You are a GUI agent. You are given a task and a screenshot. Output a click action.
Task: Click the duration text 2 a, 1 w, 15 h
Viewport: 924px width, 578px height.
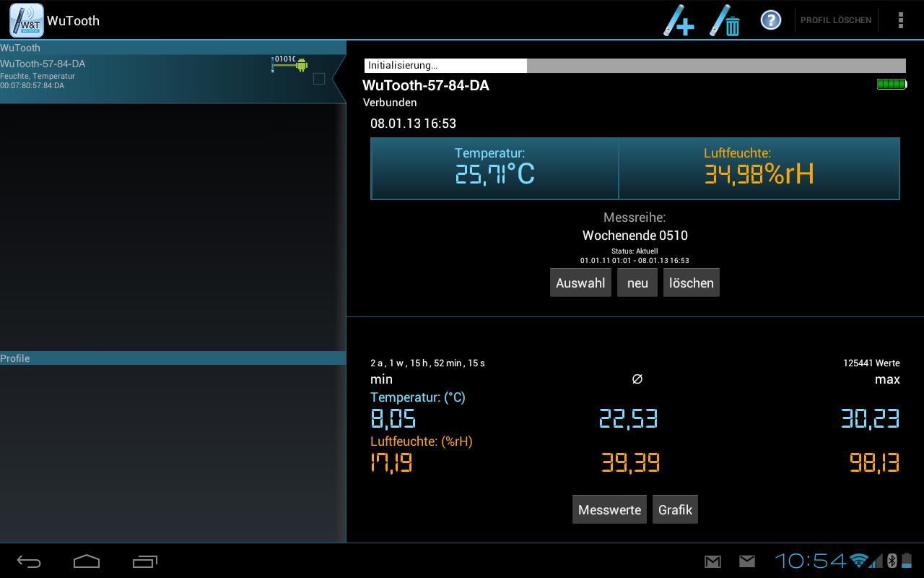click(x=427, y=363)
